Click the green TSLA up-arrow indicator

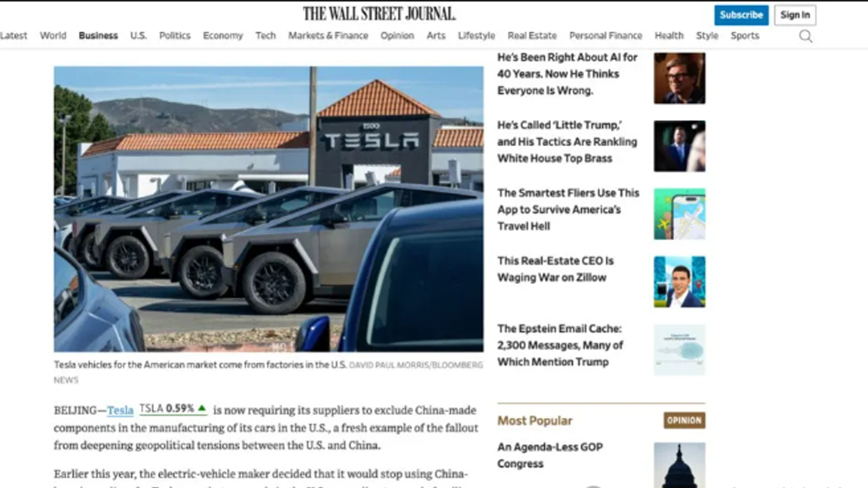coord(202,408)
